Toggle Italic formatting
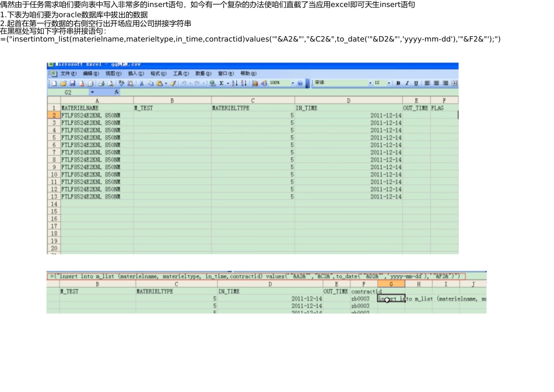 point(407,83)
